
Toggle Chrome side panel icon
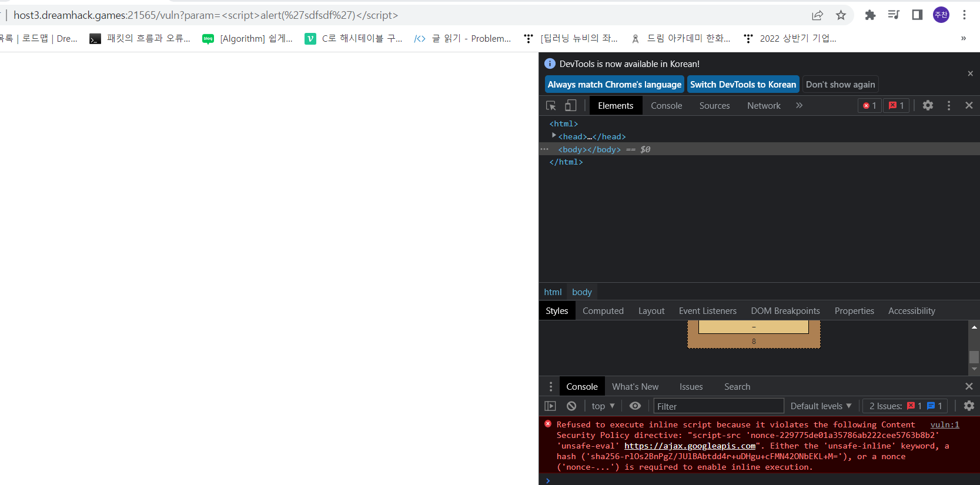coord(917,15)
